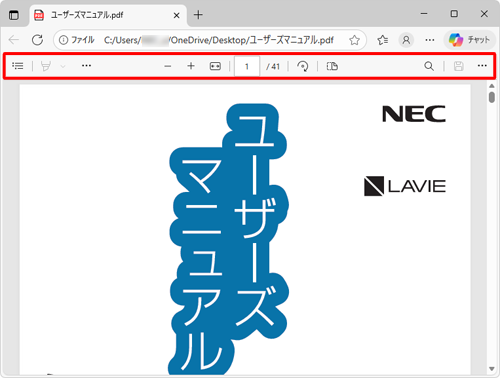The height and width of the screenshot is (378, 500).
Task: Select the highlight pen tool
Action: [46, 66]
